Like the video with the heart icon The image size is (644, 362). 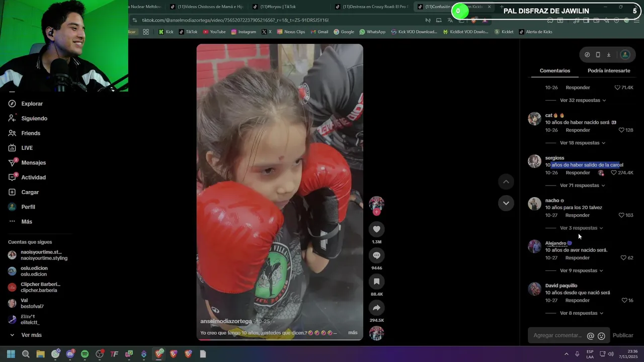tap(376, 229)
